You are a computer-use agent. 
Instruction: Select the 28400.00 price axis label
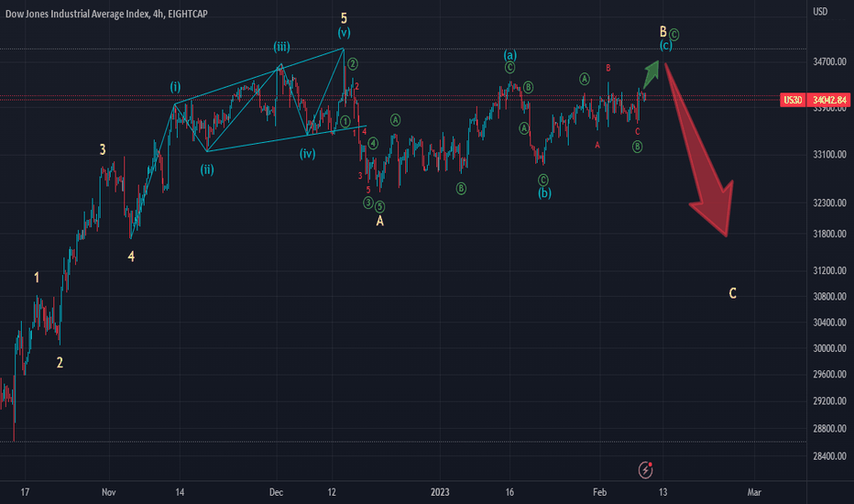pos(829,456)
